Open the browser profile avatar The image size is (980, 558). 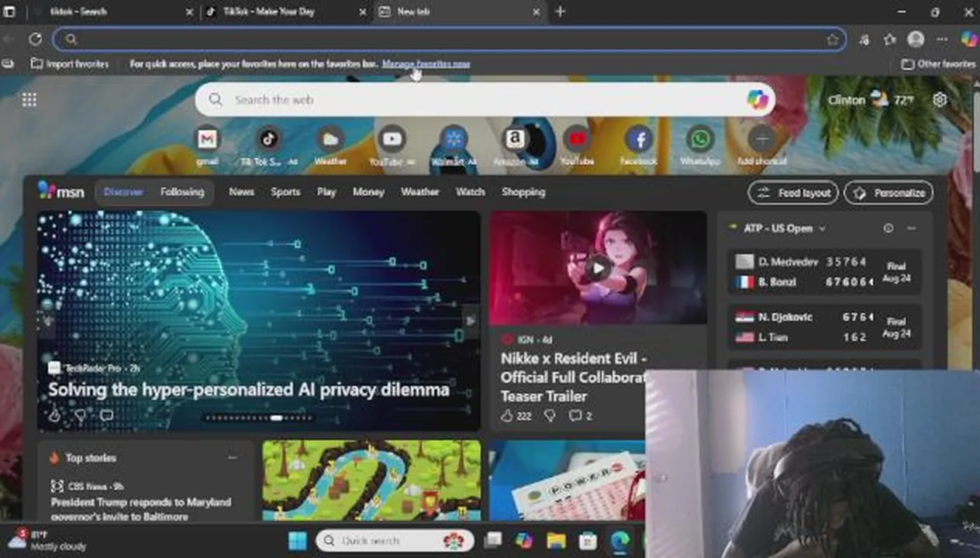tap(916, 40)
